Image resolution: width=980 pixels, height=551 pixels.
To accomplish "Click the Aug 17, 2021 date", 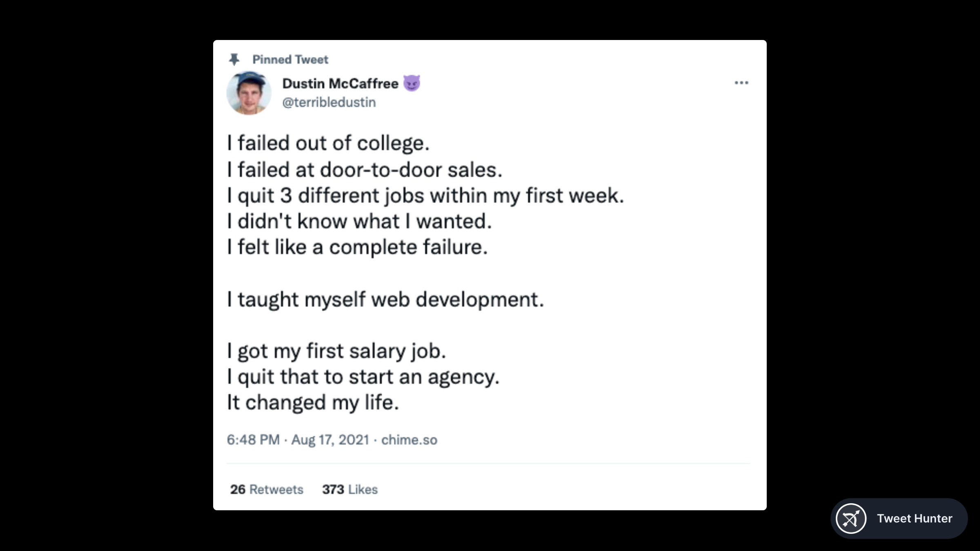I will tap(330, 440).
